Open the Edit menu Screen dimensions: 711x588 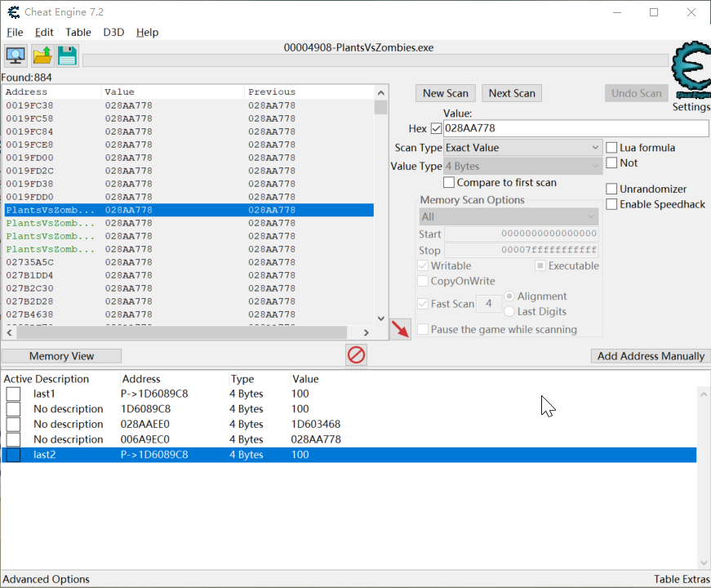(x=44, y=32)
